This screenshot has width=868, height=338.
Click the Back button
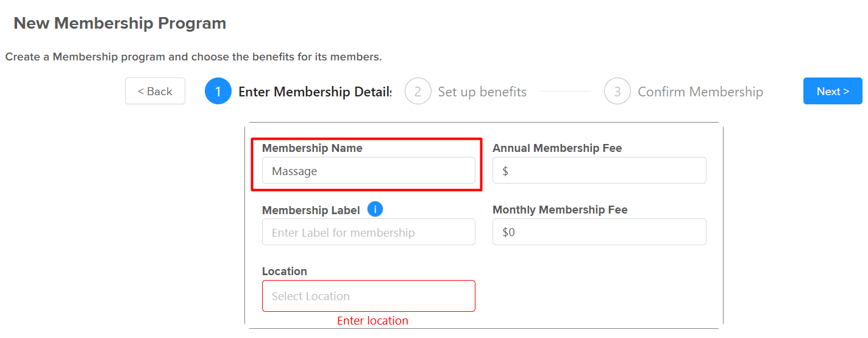click(x=155, y=91)
